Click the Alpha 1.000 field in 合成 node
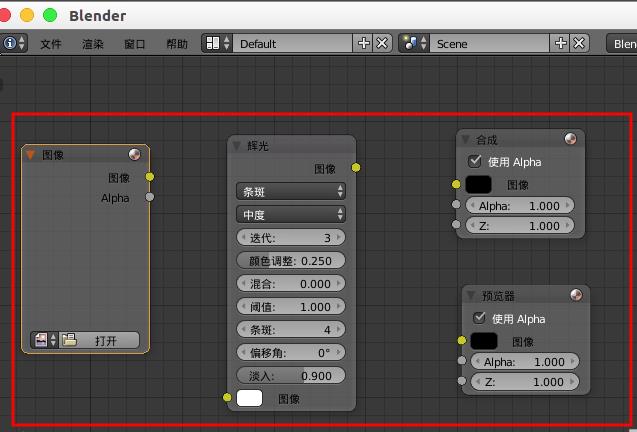637x432 pixels. tap(520, 206)
